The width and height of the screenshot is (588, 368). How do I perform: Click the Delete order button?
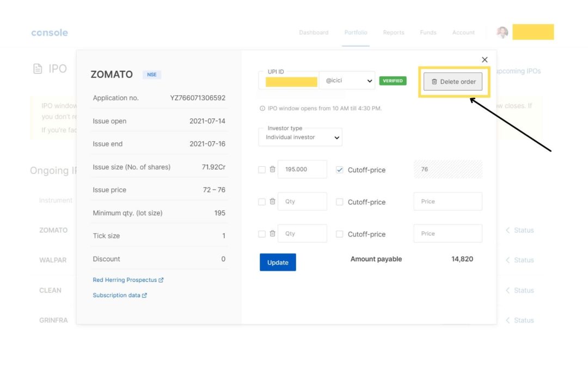pos(453,81)
